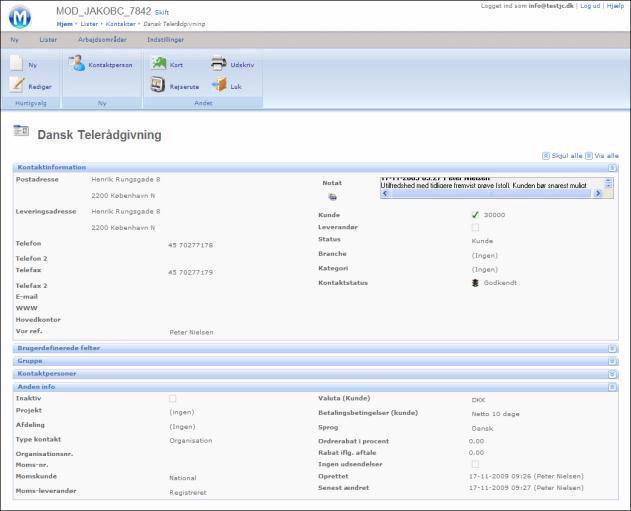Click the Kontakter breadcrumb link
This screenshot has height=511, width=631.
click(121, 23)
